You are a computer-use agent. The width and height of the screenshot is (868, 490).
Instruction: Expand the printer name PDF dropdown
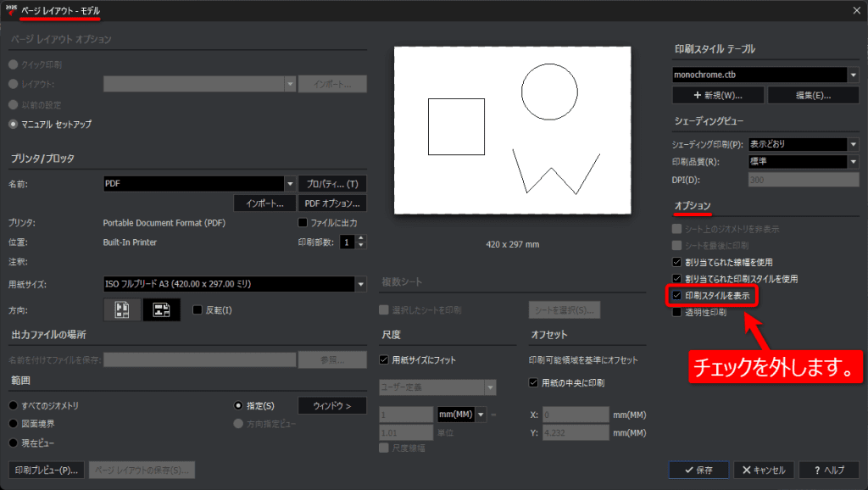coord(290,184)
